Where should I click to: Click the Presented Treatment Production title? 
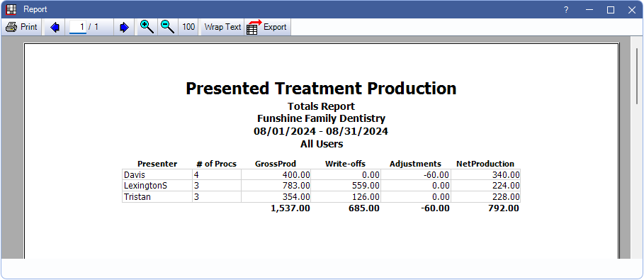tap(321, 89)
